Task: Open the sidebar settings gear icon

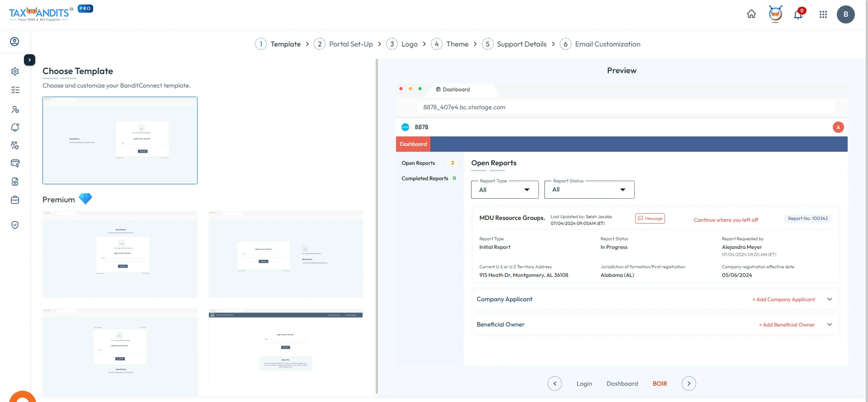Action: [15, 71]
